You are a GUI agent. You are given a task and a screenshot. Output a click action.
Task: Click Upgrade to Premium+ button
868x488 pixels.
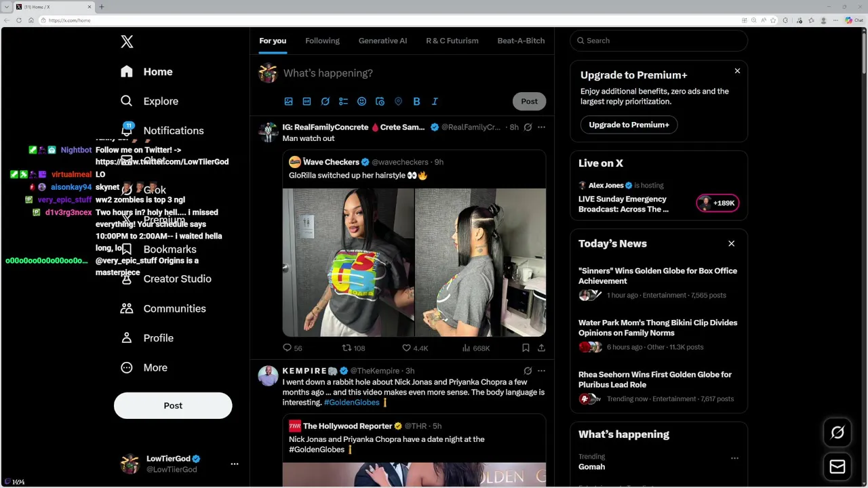pos(629,125)
